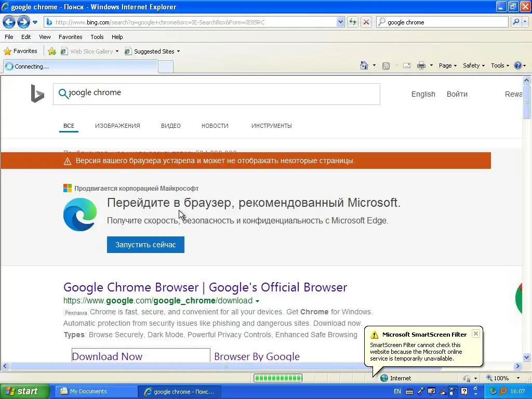Click the vertical scrollbar up arrow

coord(527,81)
